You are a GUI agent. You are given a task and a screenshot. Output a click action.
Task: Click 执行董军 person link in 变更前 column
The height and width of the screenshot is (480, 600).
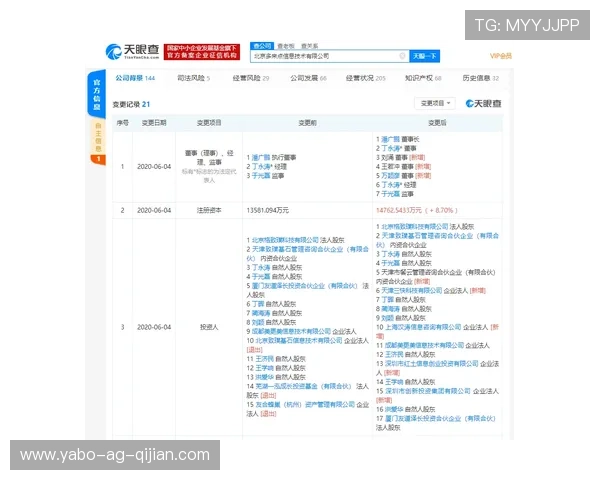[261, 157]
